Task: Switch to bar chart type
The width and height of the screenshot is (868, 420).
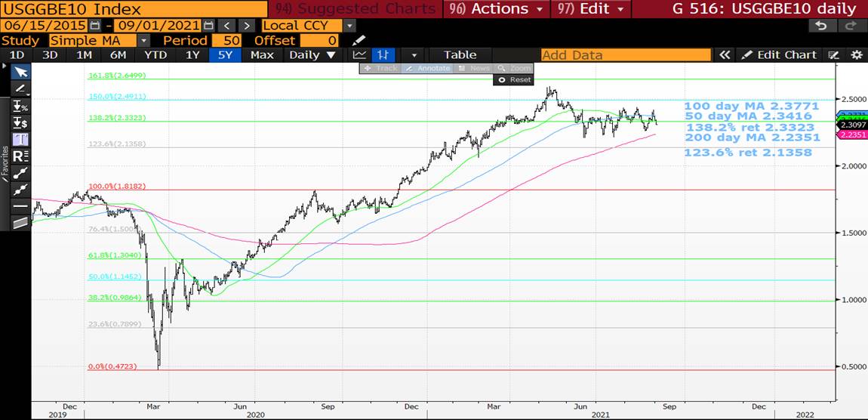Action: tap(384, 55)
